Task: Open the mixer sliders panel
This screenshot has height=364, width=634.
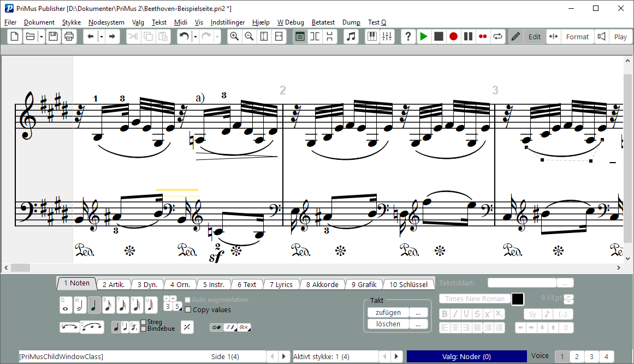Action: point(387,37)
